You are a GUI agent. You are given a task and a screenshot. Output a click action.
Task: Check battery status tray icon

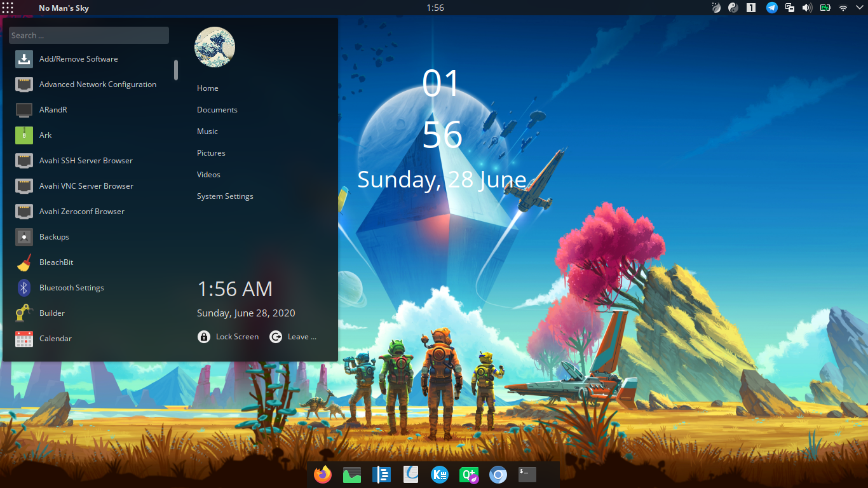[825, 8]
